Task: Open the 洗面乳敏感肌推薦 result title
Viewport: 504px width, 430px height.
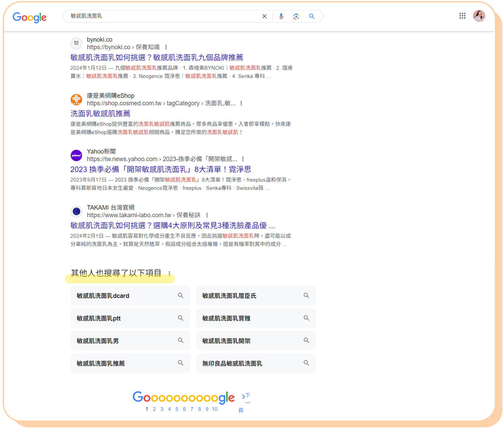Action: (x=100, y=114)
